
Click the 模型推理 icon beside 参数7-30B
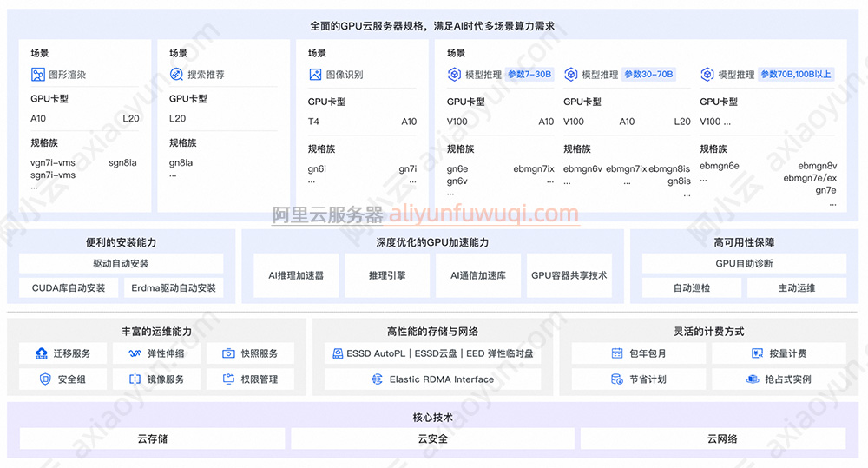[454, 74]
